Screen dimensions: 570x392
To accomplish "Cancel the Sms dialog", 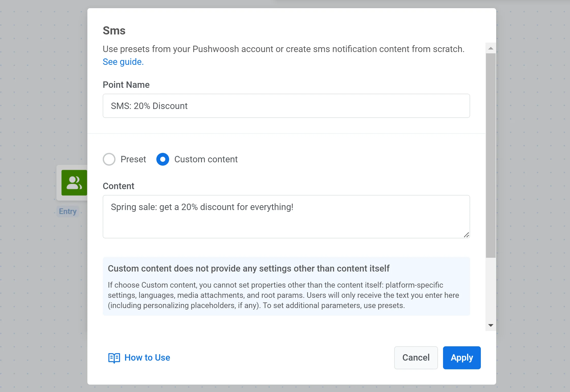I will click(x=416, y=358).
